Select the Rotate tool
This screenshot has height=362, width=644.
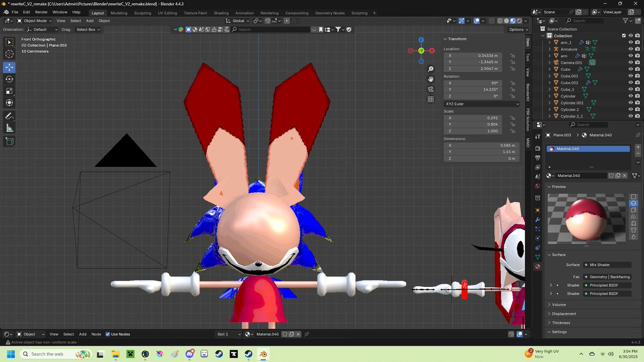click(10, 79)
